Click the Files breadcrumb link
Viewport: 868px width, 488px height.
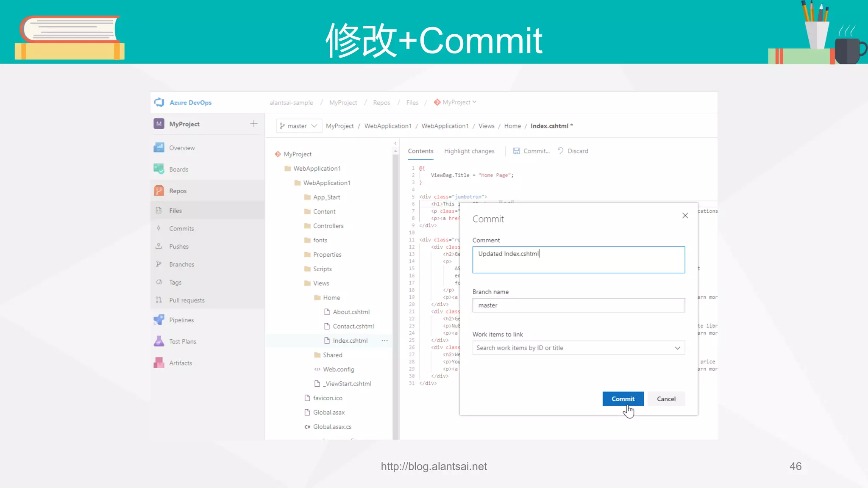(412, 103)
